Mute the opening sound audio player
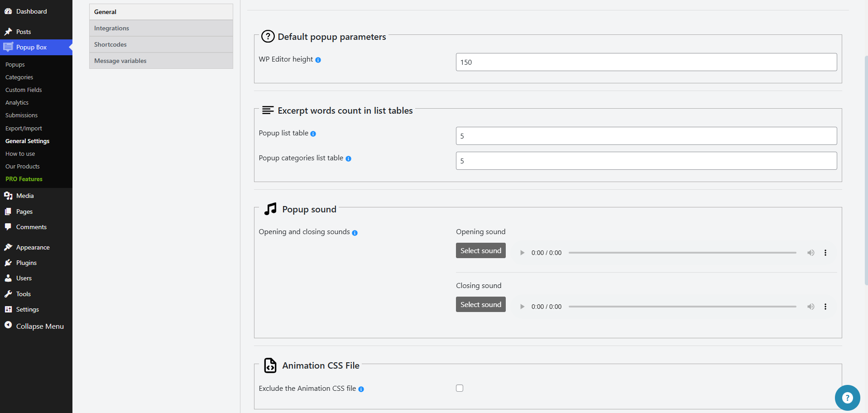868x413 pixels. (810, 253)
